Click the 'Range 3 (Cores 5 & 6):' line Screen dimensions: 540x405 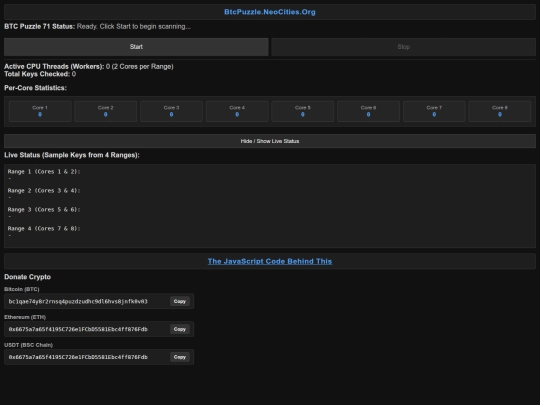tap(44, 209)
